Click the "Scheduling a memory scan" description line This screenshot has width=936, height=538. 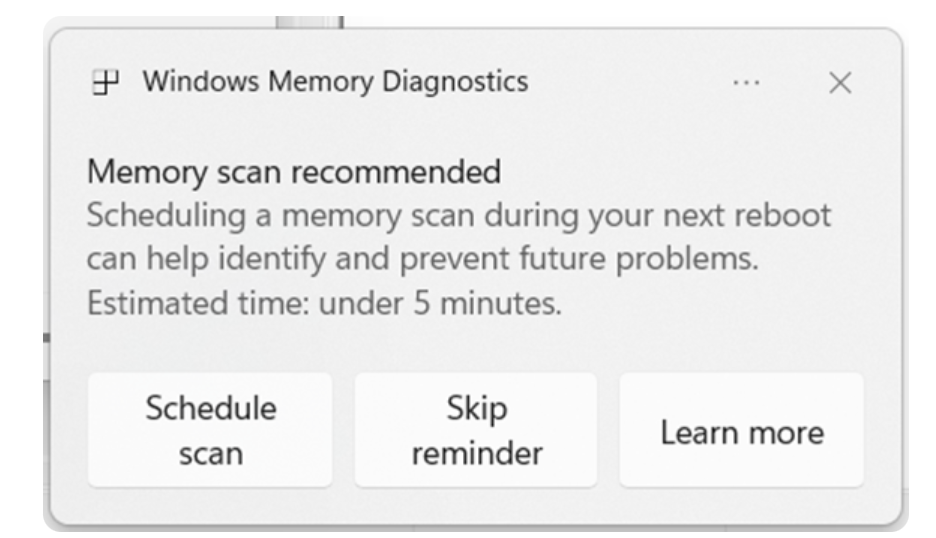(x=459, y=216)
